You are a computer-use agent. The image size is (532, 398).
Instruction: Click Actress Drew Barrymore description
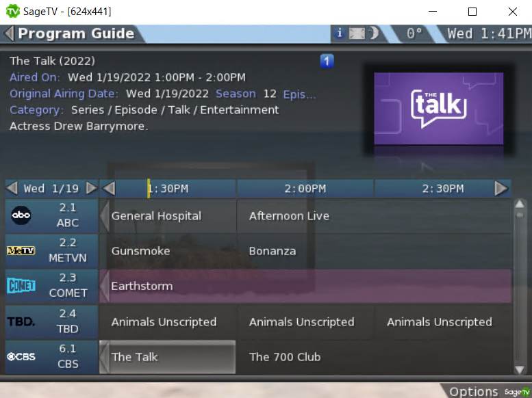click(x=79, y=126)
